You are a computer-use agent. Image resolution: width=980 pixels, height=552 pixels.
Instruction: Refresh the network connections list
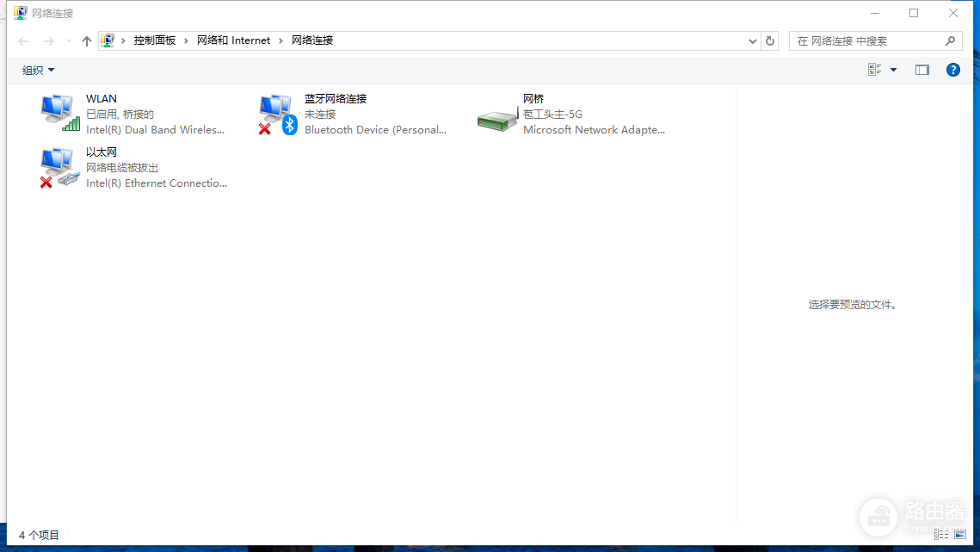click(x=770, y=40)
